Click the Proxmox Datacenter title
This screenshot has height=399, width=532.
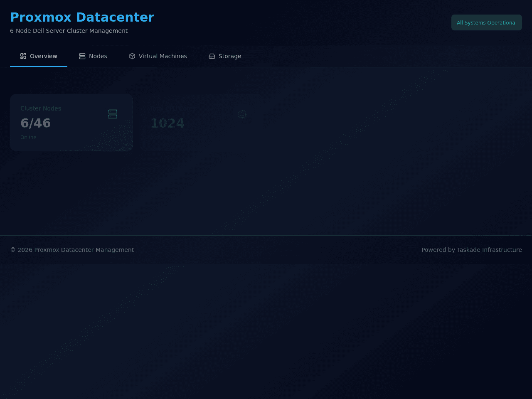(82, 17)
